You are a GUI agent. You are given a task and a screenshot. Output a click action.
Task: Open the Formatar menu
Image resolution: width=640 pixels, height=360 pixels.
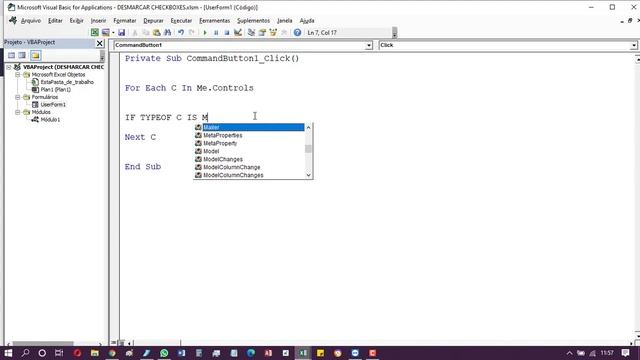point(124,21)
